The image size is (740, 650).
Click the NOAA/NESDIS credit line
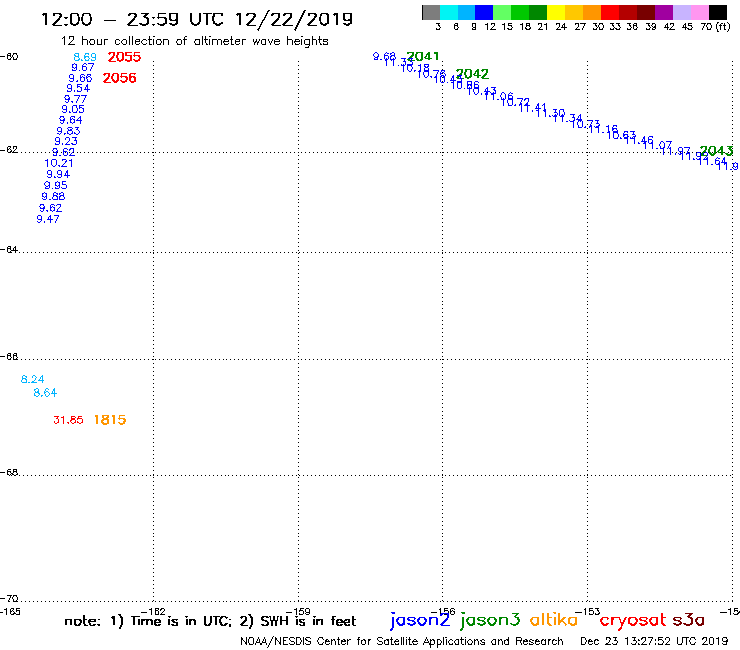[x=402, y=642]
